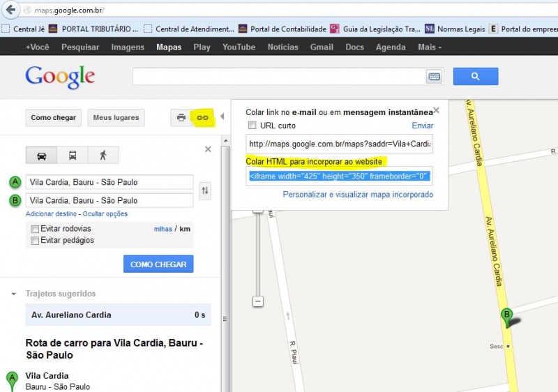The width and height of the screenshot is (558, 392).
Task: Check Evitar pedágios option
Action: 34,241
